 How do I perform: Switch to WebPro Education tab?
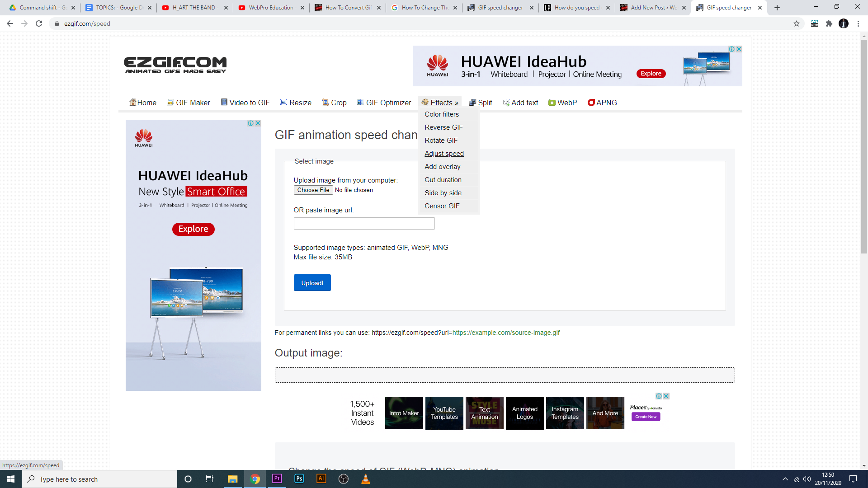click(x=270, y=8)
